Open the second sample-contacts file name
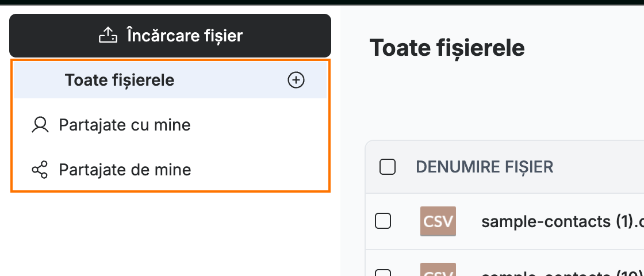The image size is (644, 276). pyautogui.click(x=562, y=273)
